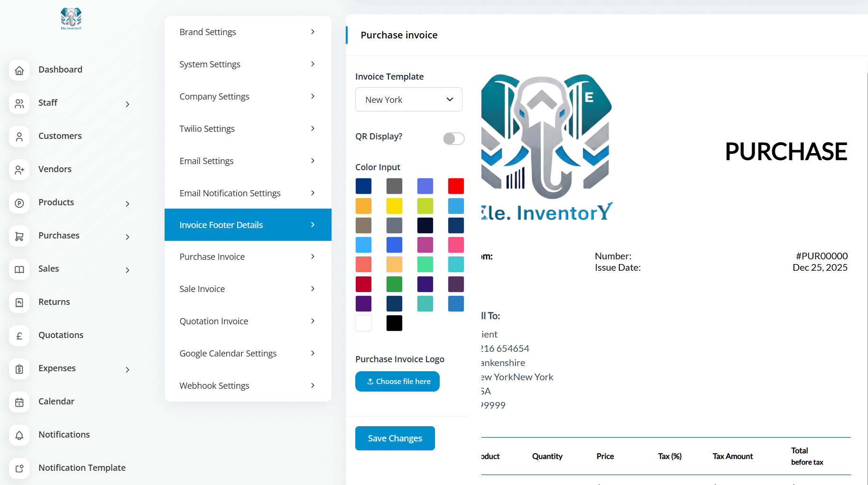
Task: Open Vendors via its add-user icon
Action: click(19, 170)
